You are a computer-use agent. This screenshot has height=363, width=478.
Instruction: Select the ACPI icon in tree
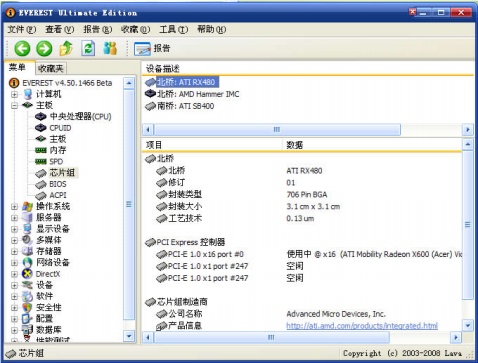41,196
